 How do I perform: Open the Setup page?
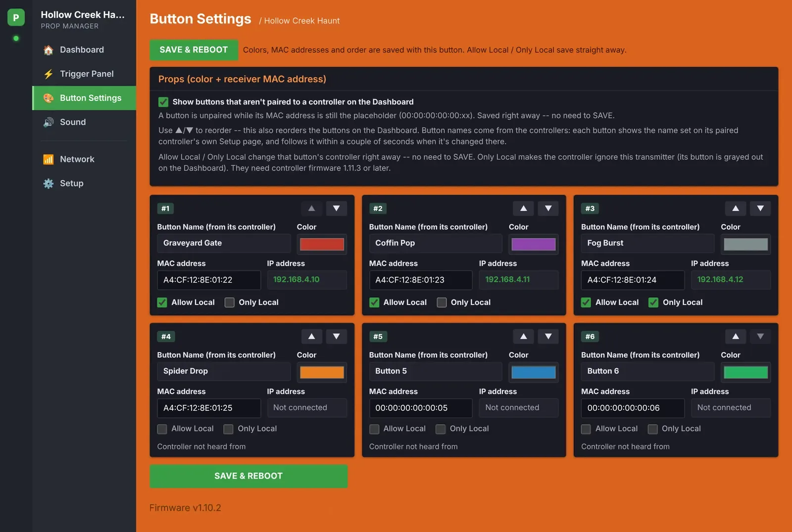84,184
